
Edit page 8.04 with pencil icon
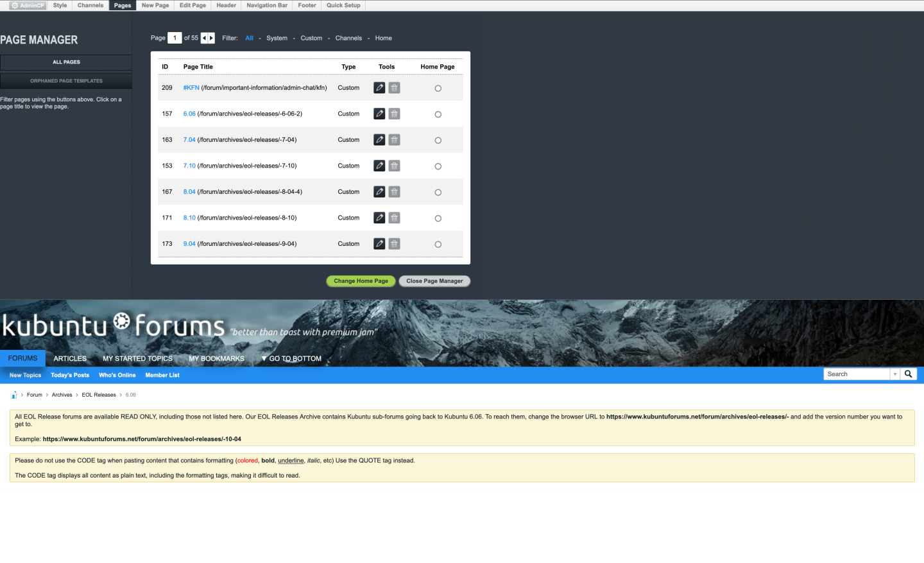click(x=379, y=191)
